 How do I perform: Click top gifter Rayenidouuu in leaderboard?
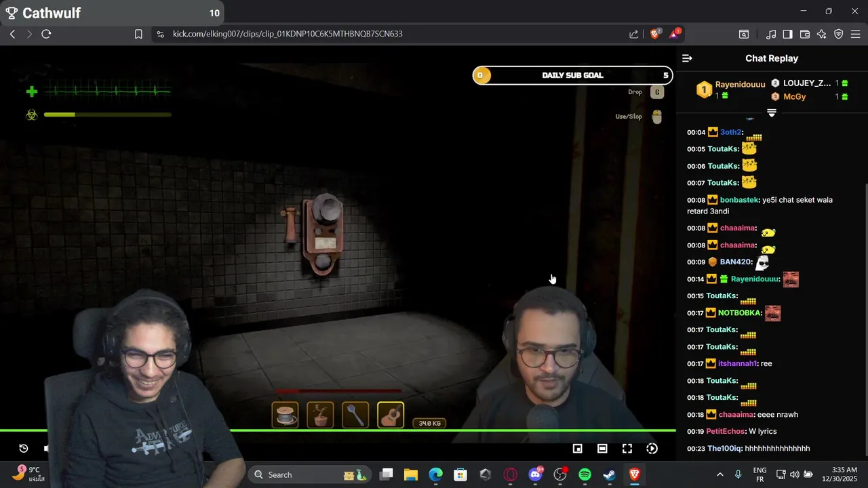tap(740, 84)
